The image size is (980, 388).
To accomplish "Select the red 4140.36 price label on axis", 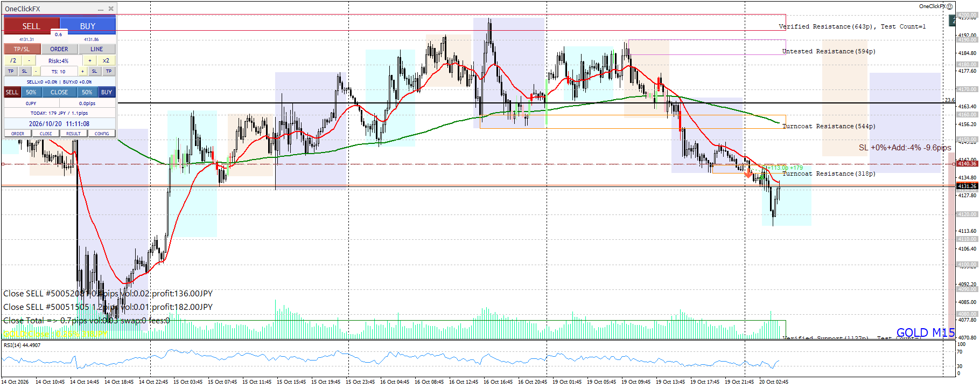I will (967, 163).
